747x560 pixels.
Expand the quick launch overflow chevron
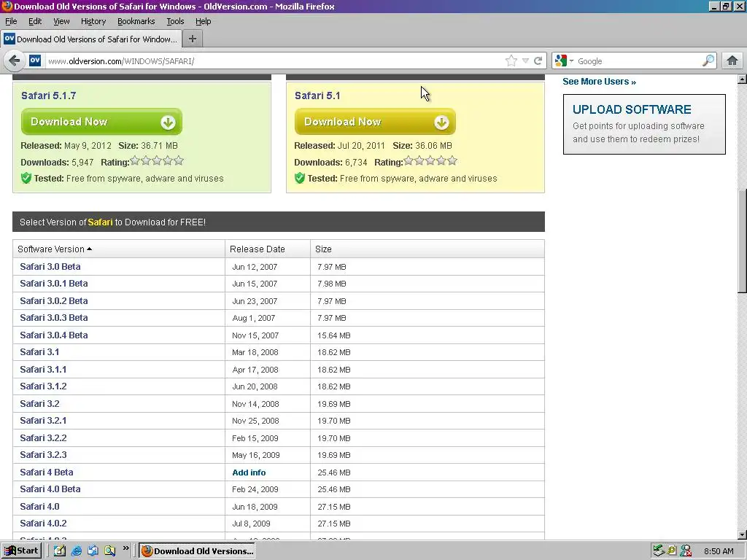coord(125,548)
